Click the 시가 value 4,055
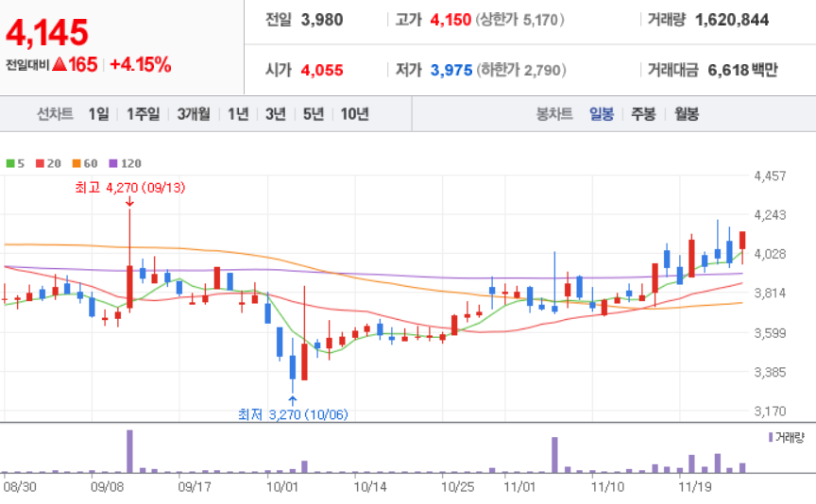The height and width of the screenshot is (504, 816). [322, 70]
